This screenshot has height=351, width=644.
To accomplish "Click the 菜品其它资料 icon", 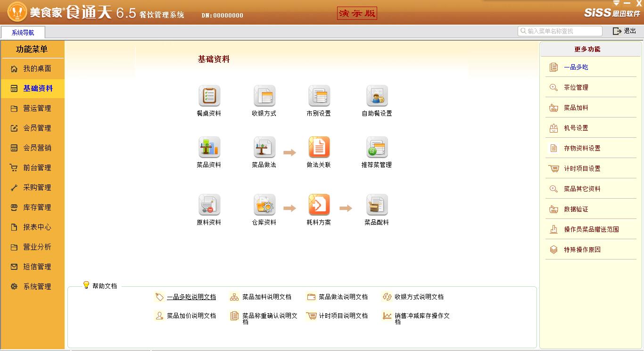I will pyautogui.click(x=554, y=189).
